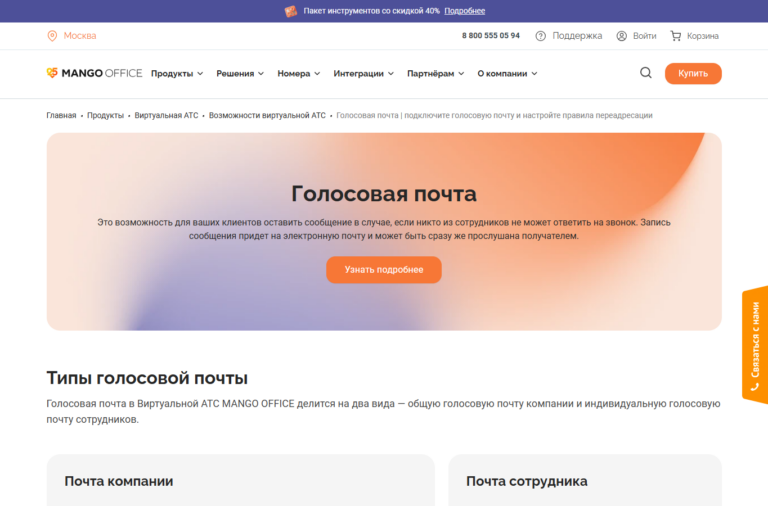Click the question mark support icon
Viewport: 768px width, 506px height.
(x=540, y=36)
